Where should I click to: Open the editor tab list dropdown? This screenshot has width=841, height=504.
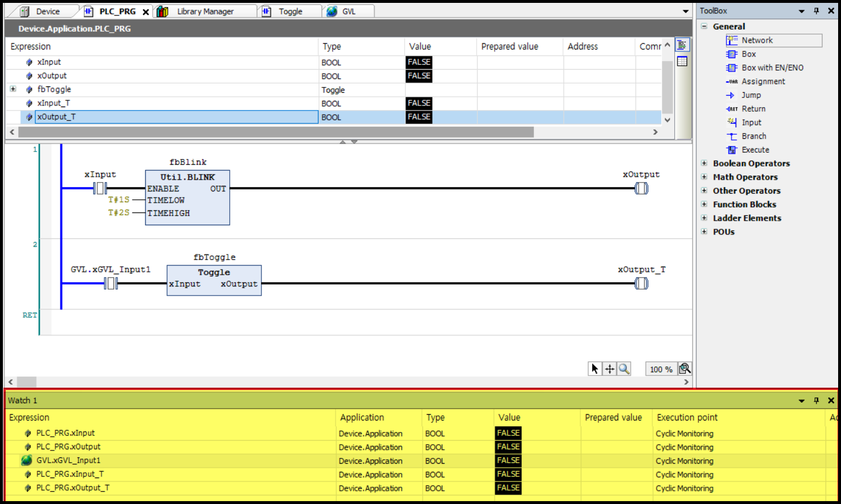tap(685, 12)
